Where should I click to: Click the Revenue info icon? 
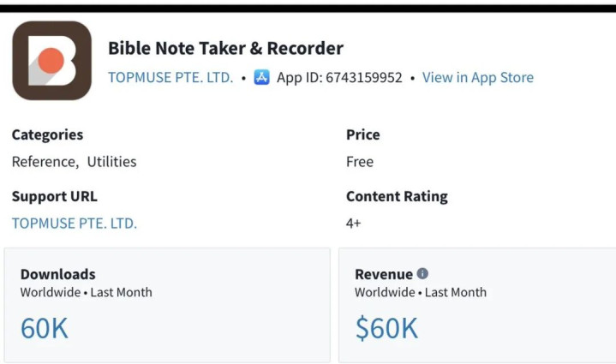[x=422, y=274]
